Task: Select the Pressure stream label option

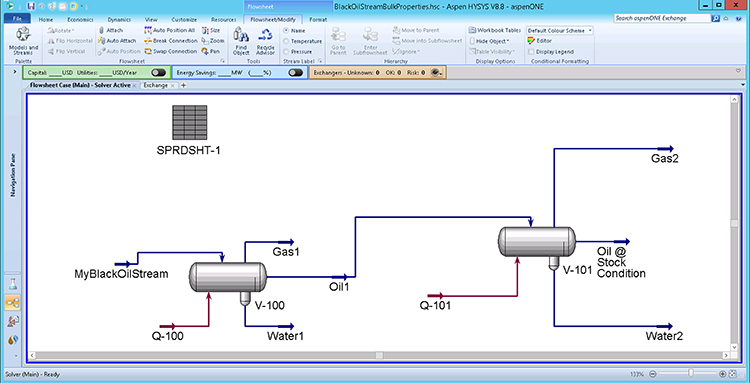Action: [x=298, y=51]
